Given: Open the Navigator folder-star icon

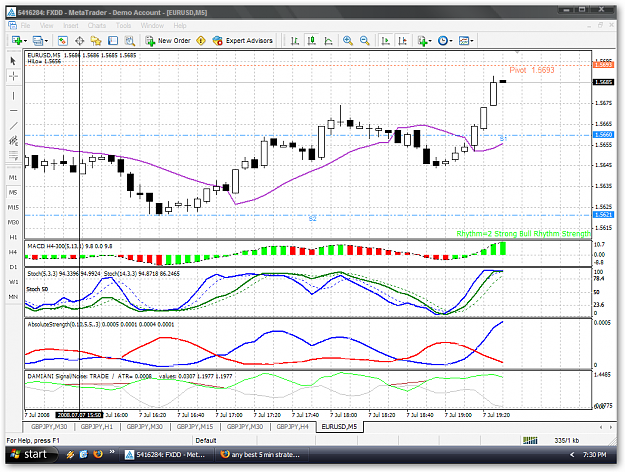Looking at the screenshot, I should coord(96,41).
